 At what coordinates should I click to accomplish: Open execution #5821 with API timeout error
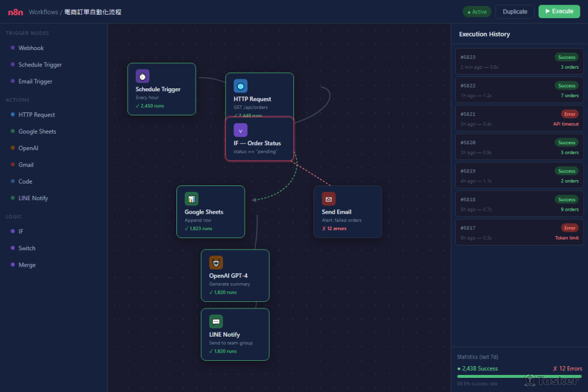(x=519, y=119)
